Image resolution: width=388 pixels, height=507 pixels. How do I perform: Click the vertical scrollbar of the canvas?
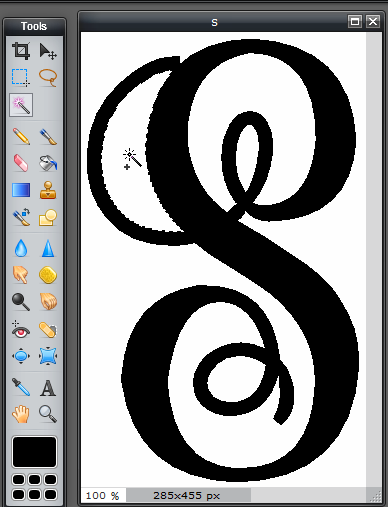coord(374,260)
